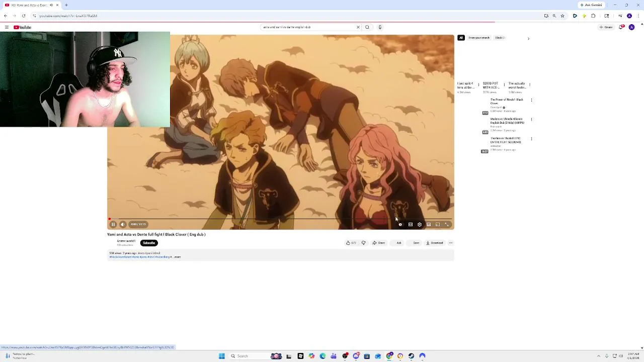This screenshot has height=362, width=644.
Task: Open Chrome three-dot menu
Action: coord(638,16)
